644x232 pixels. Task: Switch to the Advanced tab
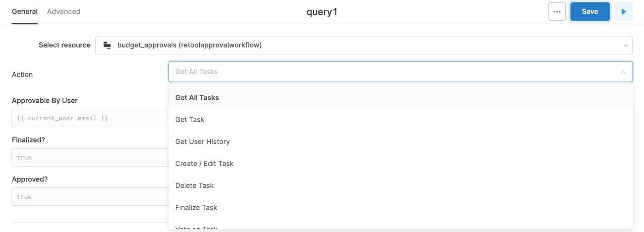[x=63, y=11]
